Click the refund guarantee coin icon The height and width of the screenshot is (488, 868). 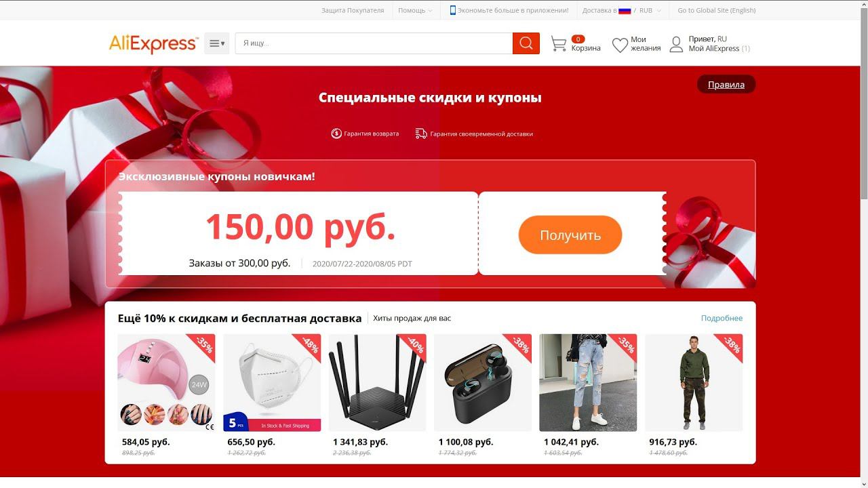(x=336, y=134)
